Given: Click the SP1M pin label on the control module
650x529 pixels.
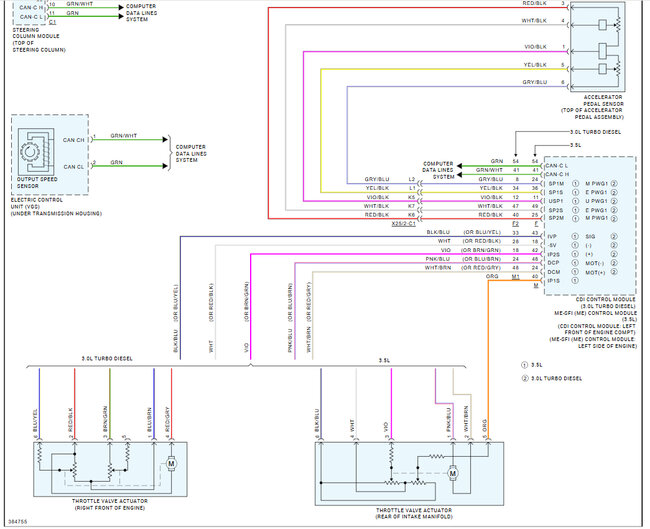Looking at the screenshot, I should click(556, 184).
